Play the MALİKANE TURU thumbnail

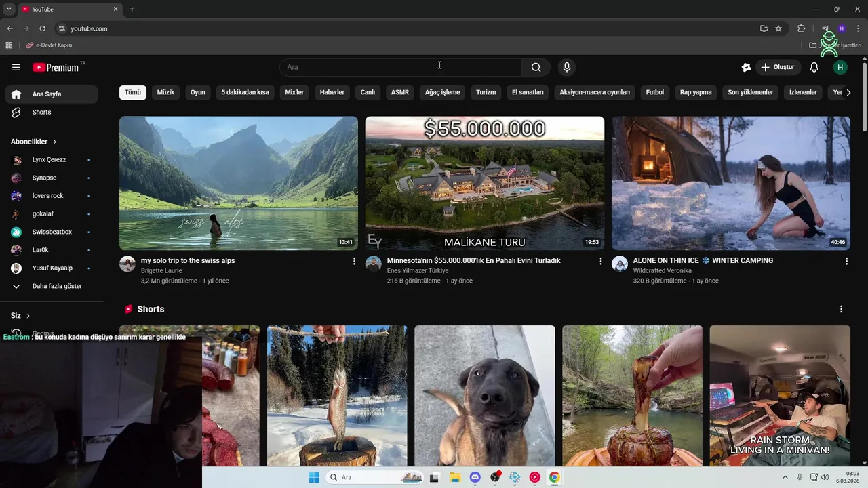[x=485, y=183]
